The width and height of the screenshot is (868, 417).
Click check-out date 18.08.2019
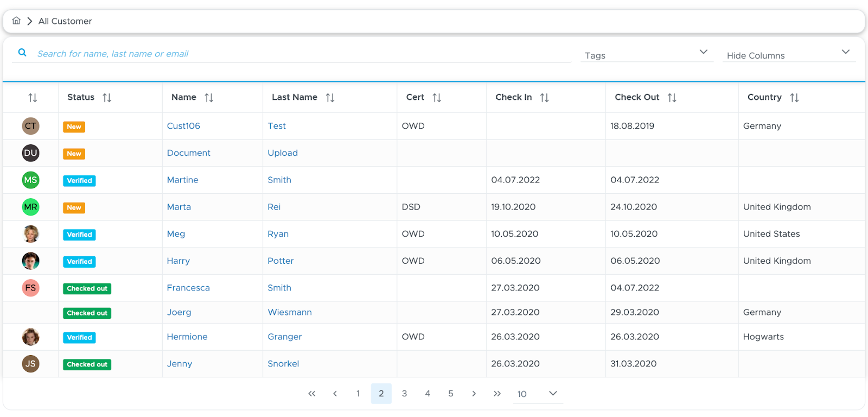pyautogui.click(x=632, y=126)
